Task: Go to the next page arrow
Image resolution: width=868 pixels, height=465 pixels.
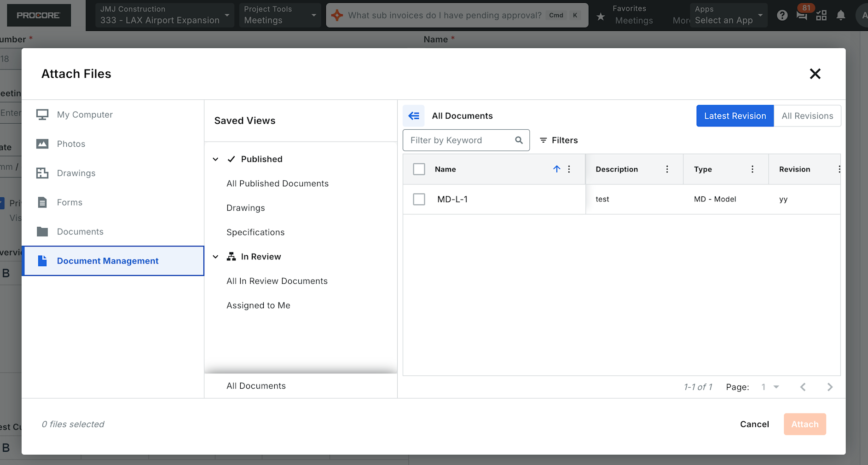Action: 830,387
